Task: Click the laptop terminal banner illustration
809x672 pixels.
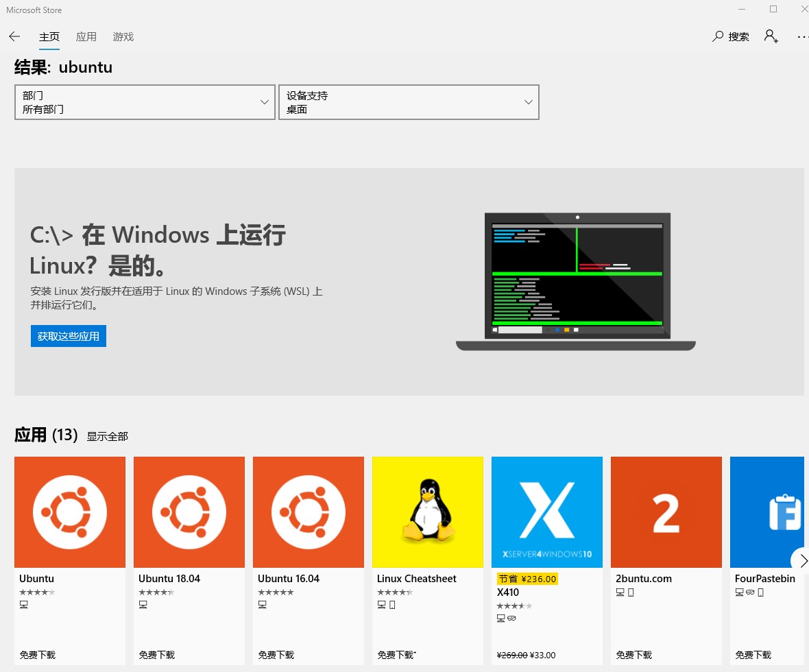Action: click(x=576, y=281)
